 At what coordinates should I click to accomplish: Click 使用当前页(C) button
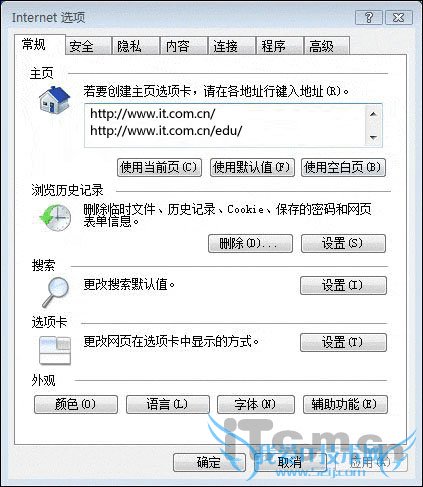tap(159, 167)
